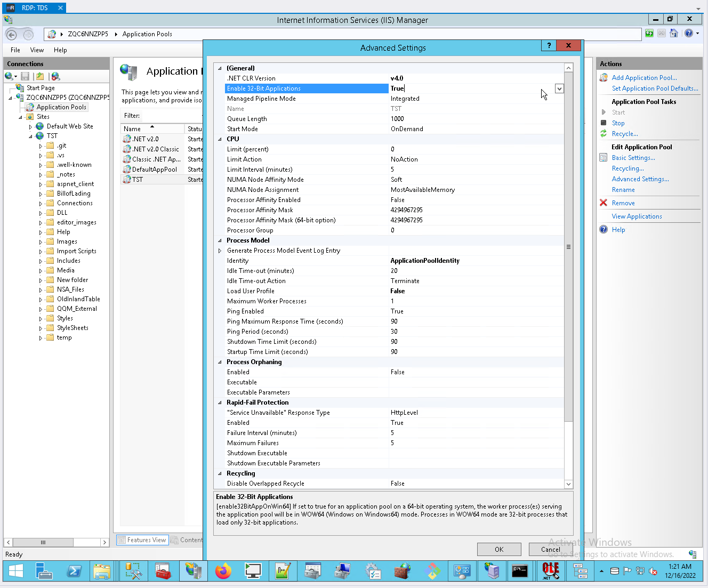Collapse the Process Model section
708x588 pixels.
(220, 240)
